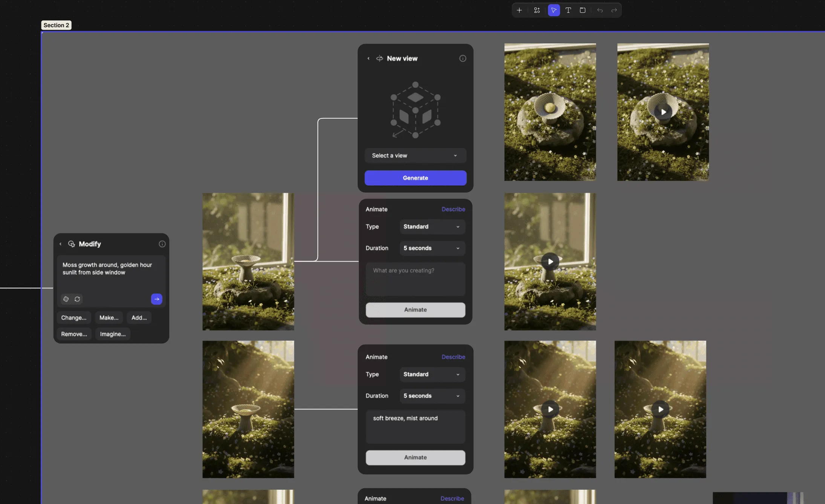Click the Generate button
Image resolution: width=825 pixels, height=504 pixels.
[415, 178]
